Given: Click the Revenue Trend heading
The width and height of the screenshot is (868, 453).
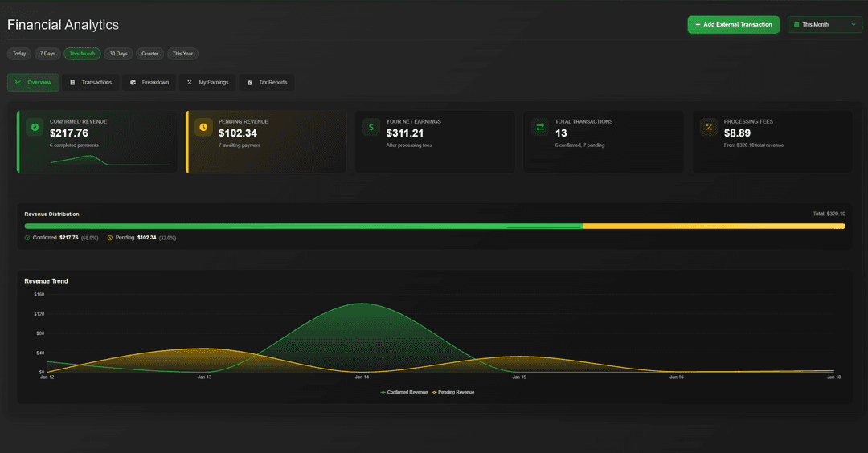Looking at the screenshot, I should tap(46, 281).
